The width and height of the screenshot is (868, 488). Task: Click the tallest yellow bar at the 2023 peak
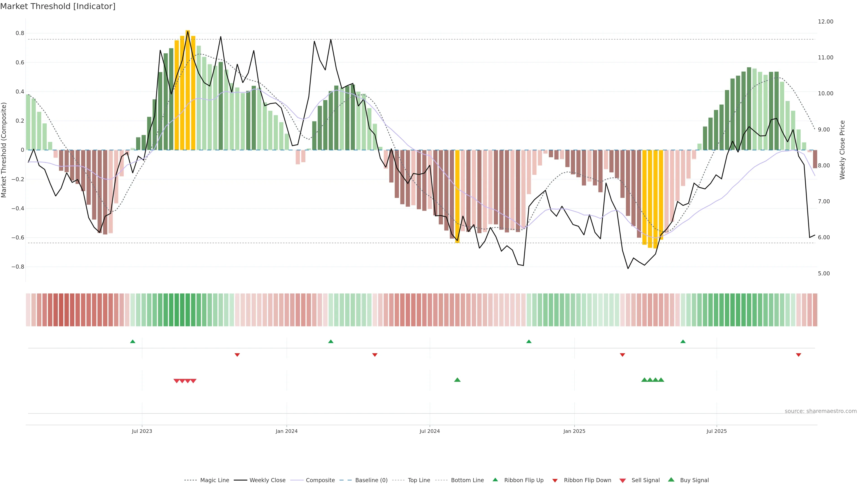188,90
